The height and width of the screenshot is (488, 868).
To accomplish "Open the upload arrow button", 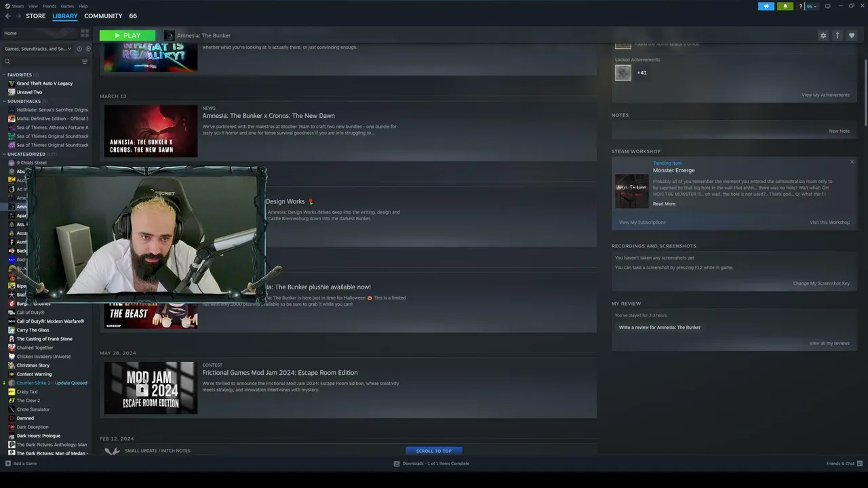I will [x=837, y=35].
